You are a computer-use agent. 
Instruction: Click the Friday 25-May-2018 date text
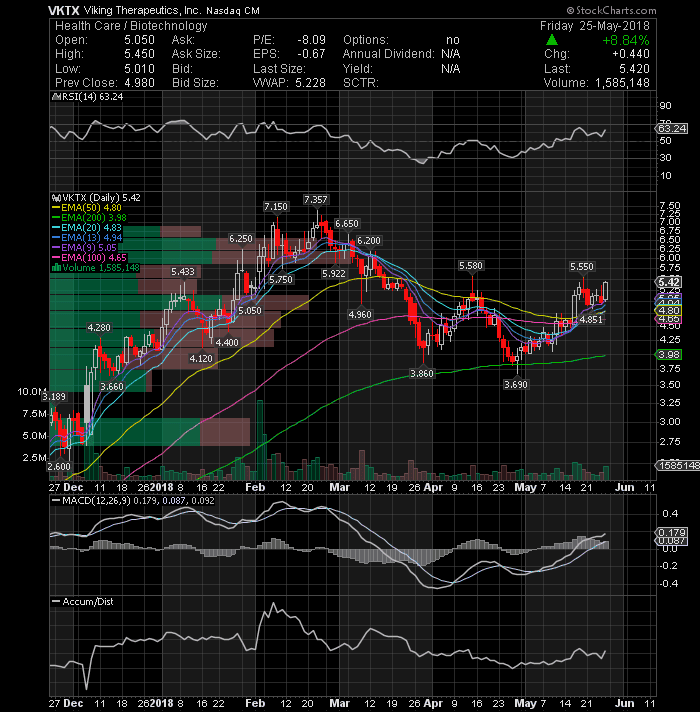coord(595,26)
